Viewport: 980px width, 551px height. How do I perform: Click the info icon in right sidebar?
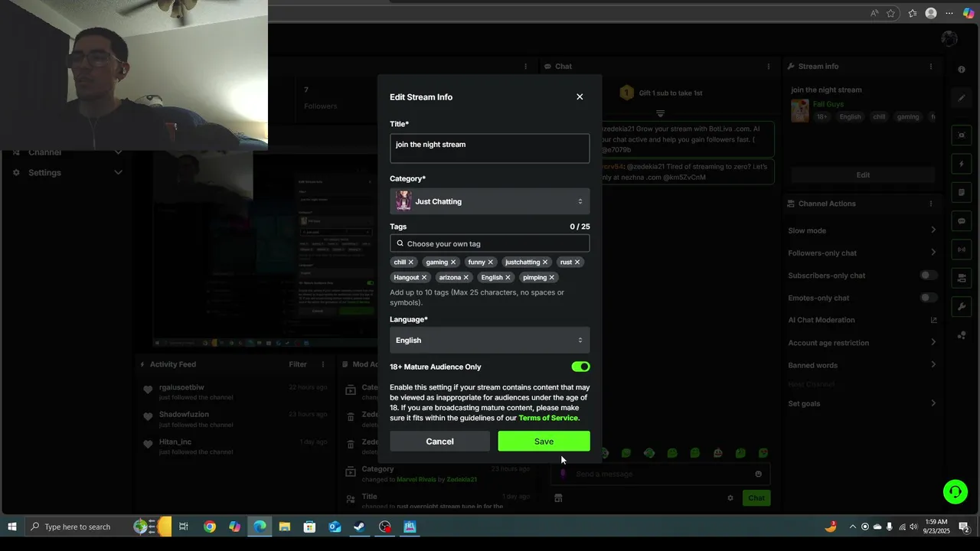click(x=962, y=69)
